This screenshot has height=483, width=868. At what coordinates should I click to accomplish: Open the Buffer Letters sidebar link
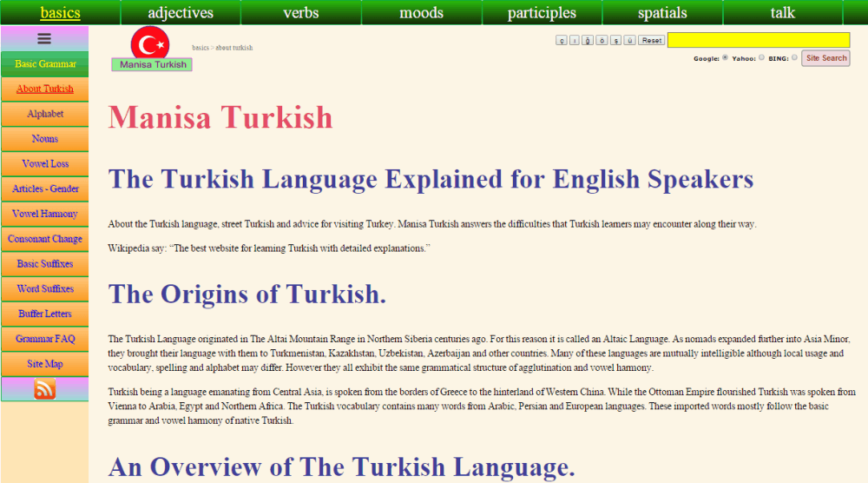(x=45, y=314)
